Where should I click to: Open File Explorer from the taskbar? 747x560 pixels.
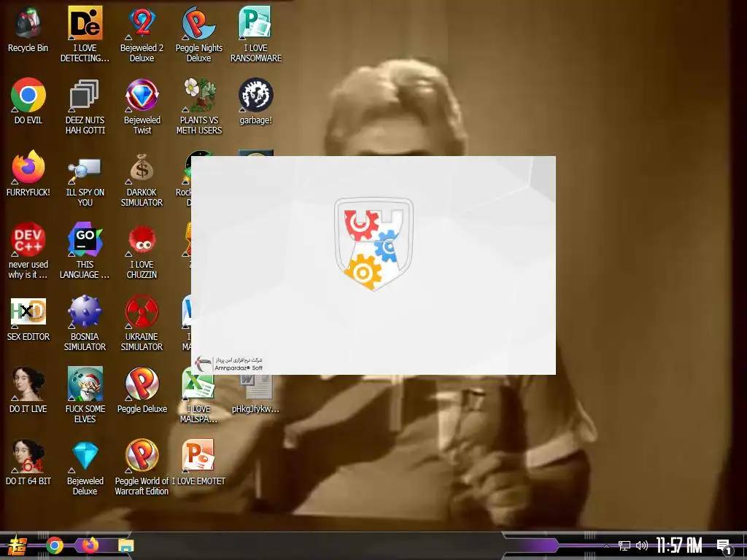(x=125, y=545)
